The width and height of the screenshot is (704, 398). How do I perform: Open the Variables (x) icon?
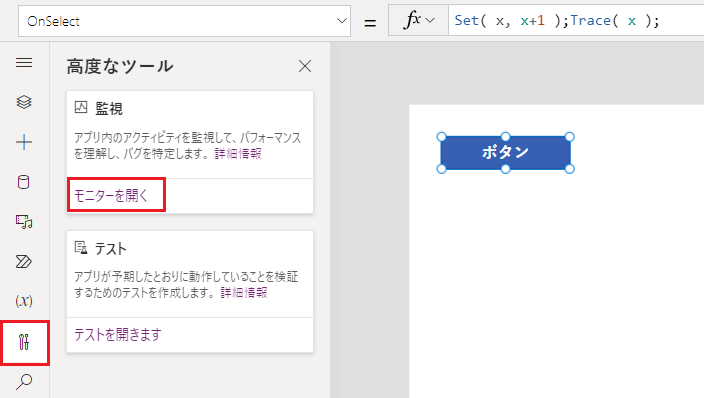[24, 301]
